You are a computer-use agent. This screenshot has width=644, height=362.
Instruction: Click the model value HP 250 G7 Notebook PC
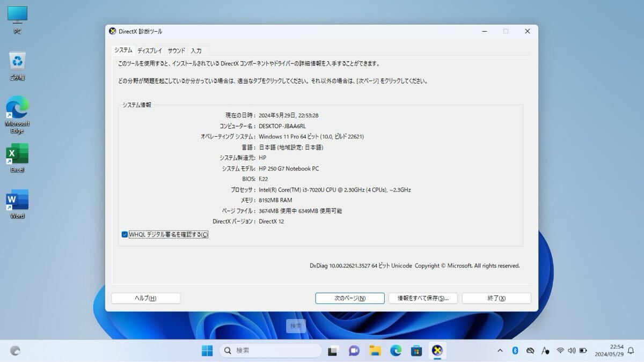point(289,168)
